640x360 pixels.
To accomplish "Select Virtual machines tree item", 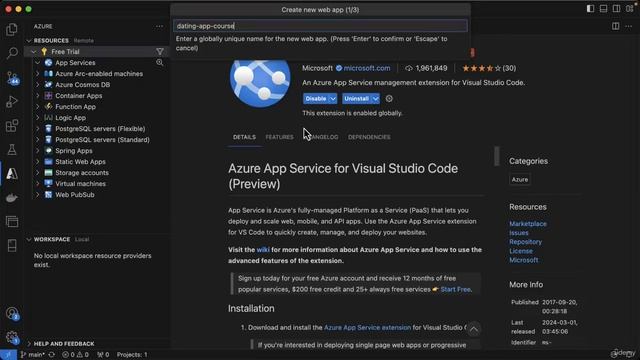I will tap(80, 184).
